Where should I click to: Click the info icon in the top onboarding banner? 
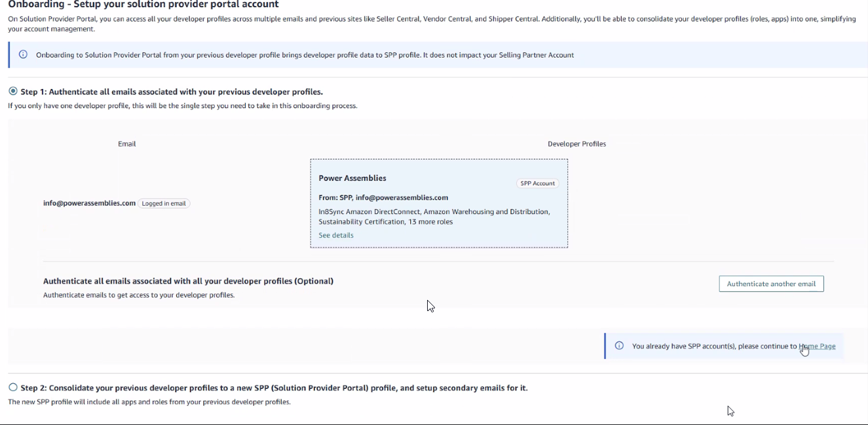(x=23, y=55)
